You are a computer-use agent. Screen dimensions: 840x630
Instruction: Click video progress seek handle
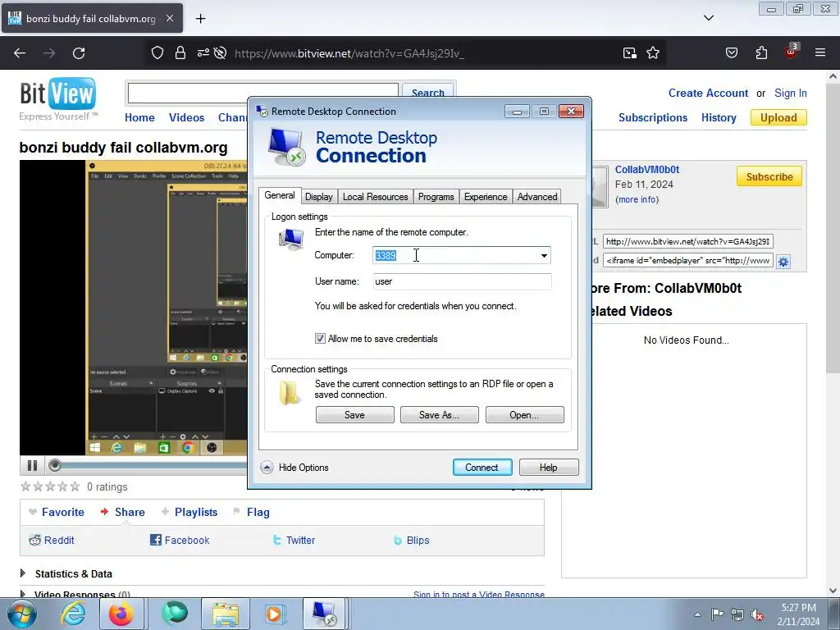tap(54, 465)
